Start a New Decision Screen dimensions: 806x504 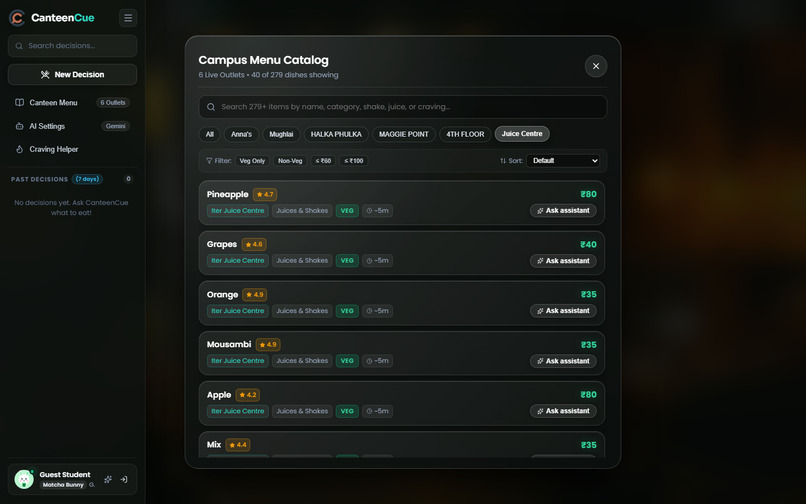click(x=72, y=75)
